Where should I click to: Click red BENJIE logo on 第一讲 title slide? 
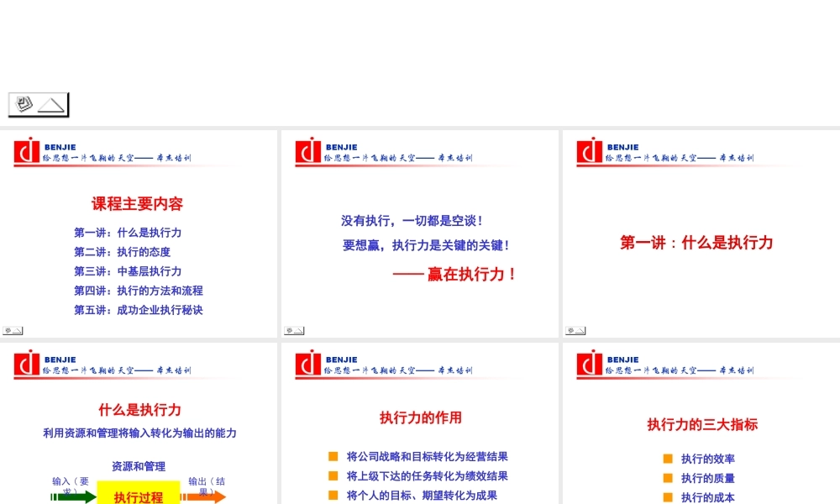pyautogui.click(x=590, y=150)
